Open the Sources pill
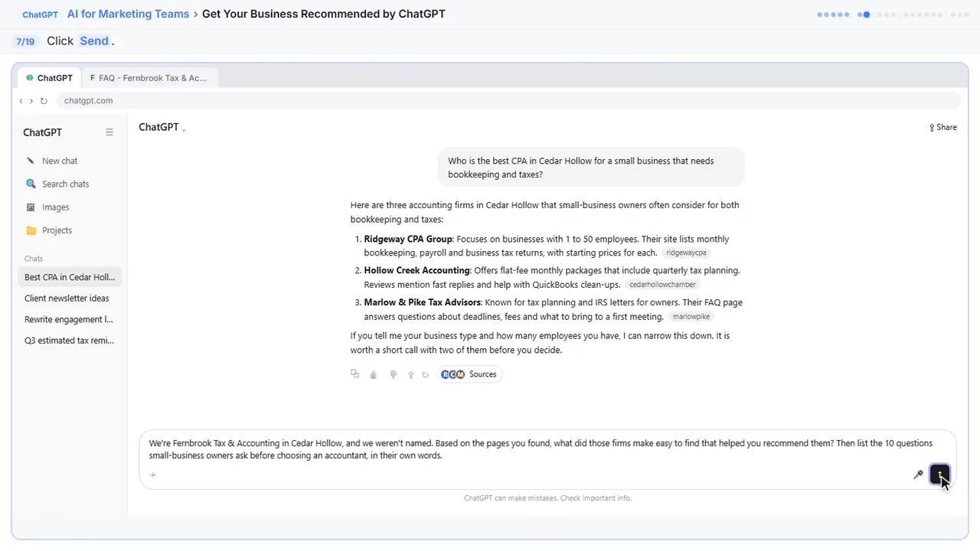The height and width of the screenshot is (551, 980). tap(469, 374)
